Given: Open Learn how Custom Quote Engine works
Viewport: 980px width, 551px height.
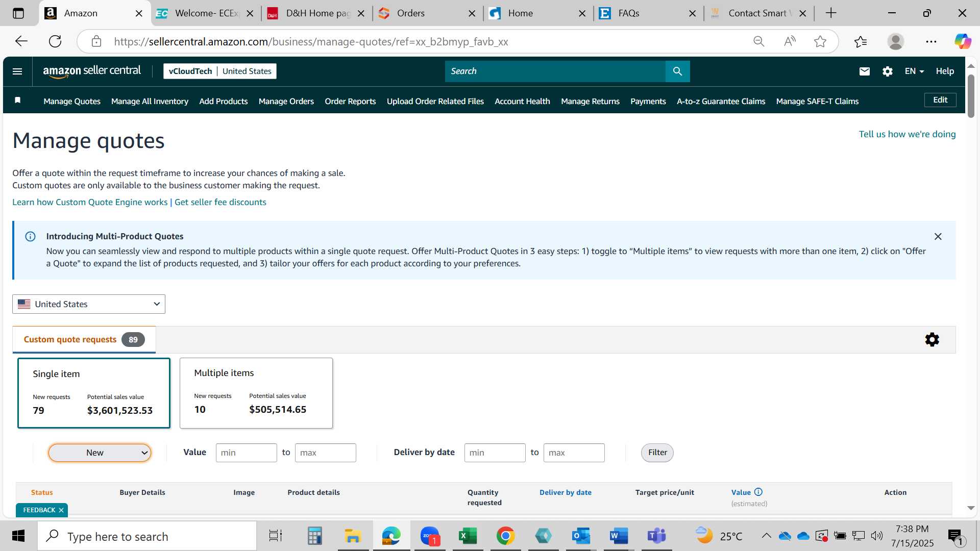Looking at the screenshot, I should [90, 202].
